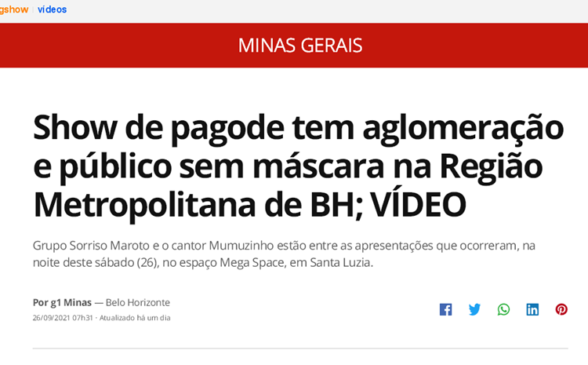Open the vídeos link in top bar
The height and width of the screenshot is (365, 588).
pyautogui.click(x=52, y=9)
